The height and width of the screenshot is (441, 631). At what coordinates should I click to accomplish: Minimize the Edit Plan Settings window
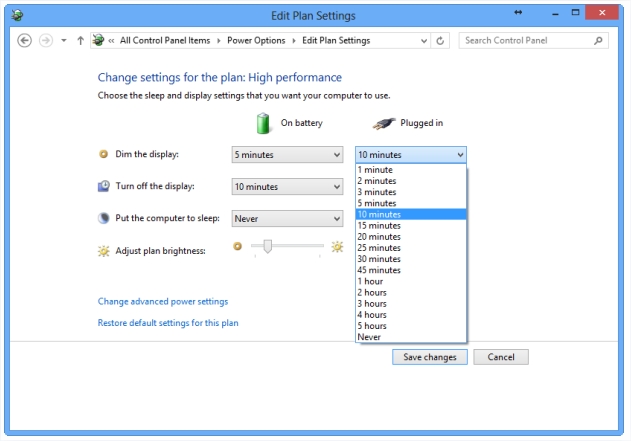coord(555,13)
